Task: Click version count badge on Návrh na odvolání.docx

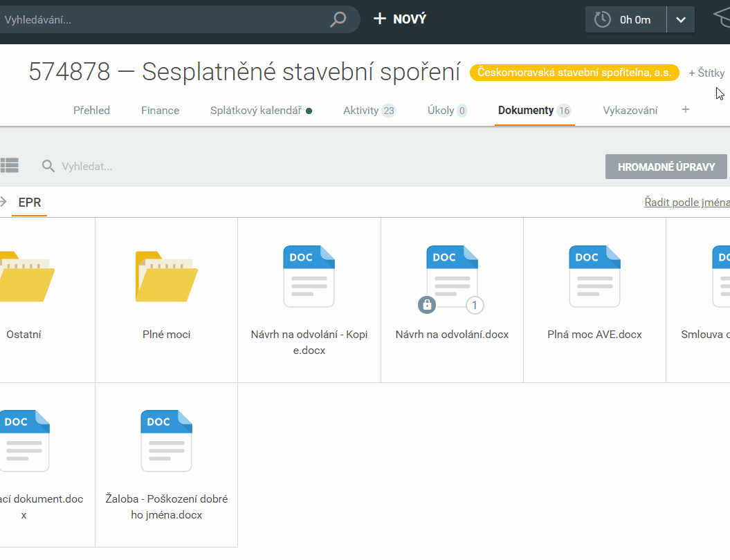Action: [474, 304]
